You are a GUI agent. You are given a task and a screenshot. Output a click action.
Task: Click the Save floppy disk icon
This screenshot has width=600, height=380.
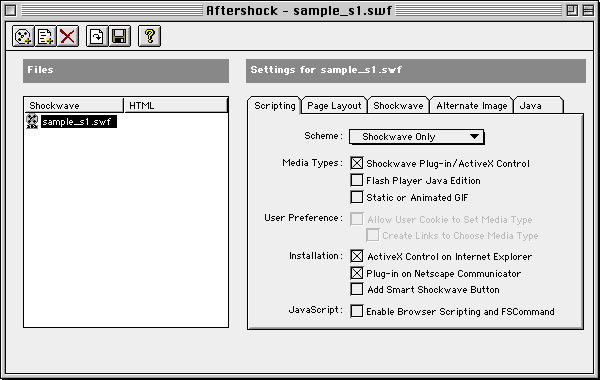119,36
